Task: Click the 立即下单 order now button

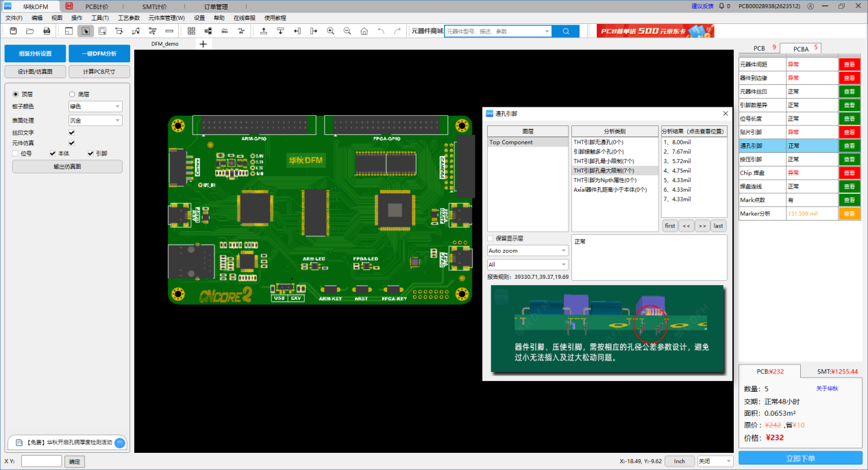Action: 800,458
